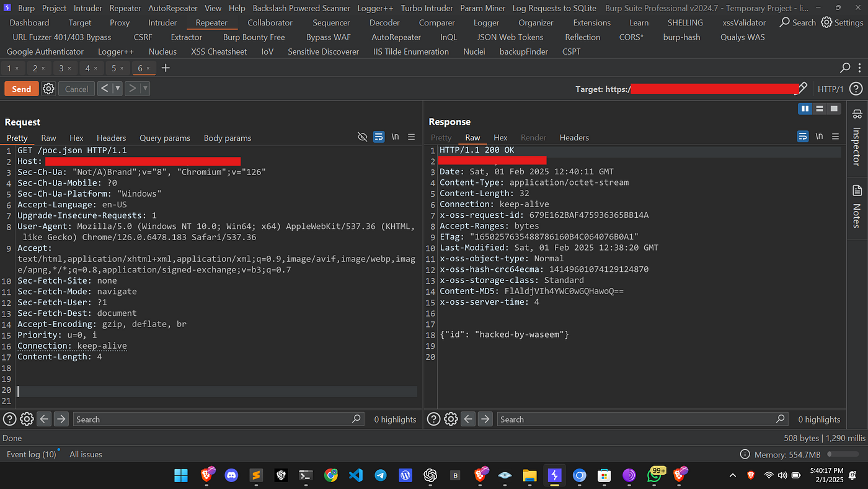This screenshot has width=868, height=489.
Task: Open File Explorer from the taskbar
Action: pos(529,475)
